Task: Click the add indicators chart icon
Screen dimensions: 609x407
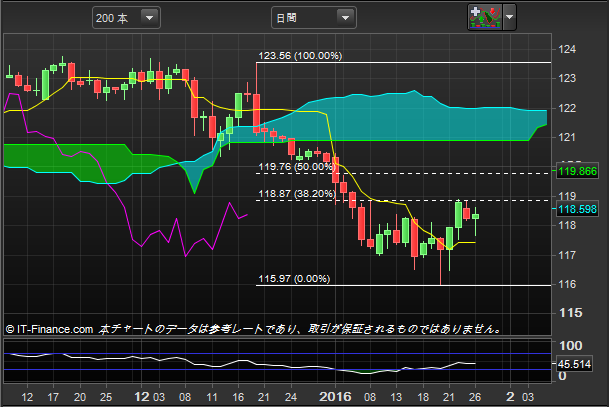Action: click(485, 17)
